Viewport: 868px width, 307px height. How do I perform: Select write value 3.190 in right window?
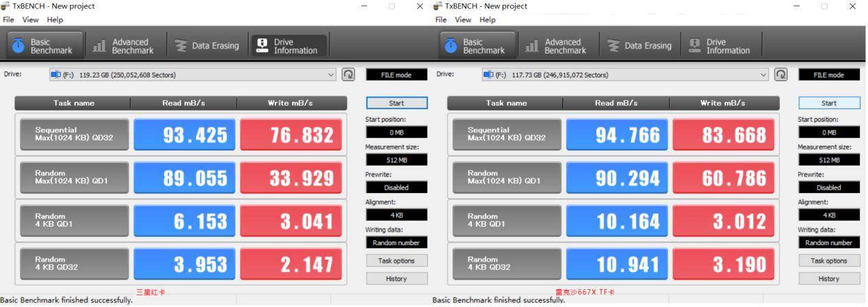tap(724, 263)
